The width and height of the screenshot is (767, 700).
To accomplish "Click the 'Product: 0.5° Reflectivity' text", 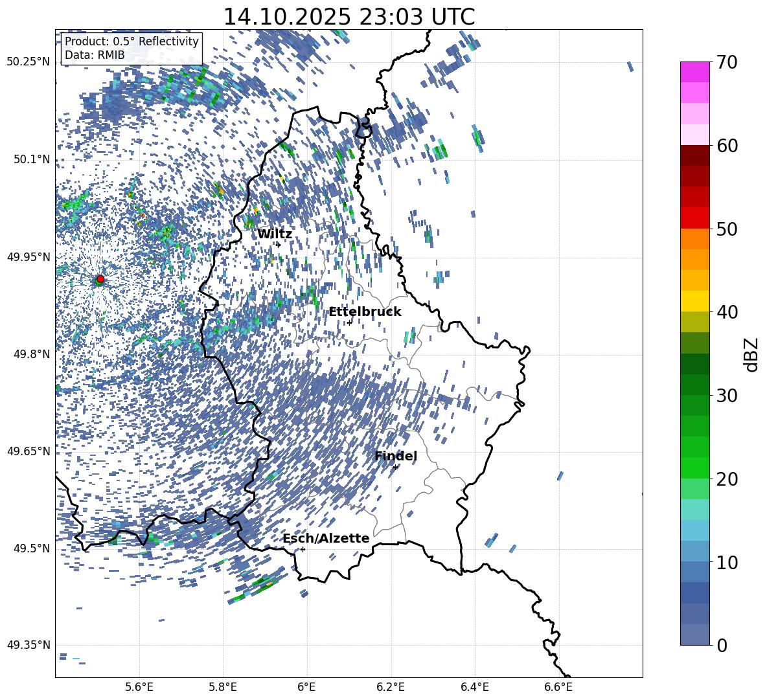I will pyautogui.click(x=132, y=41).
